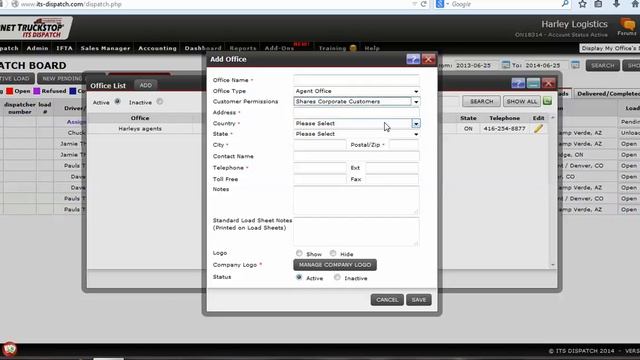
Task: Click the browser bookmarks list icon
Action: [598, 4]
